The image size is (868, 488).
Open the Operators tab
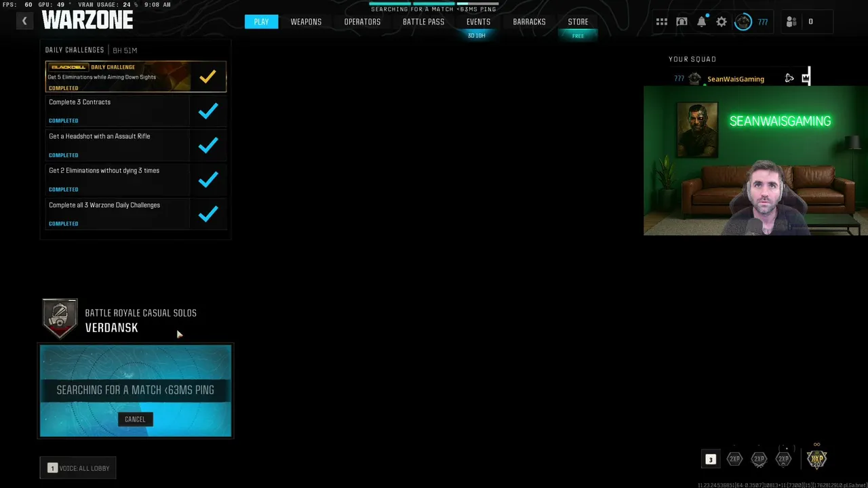pyautogui.click(x=362, y=22)
